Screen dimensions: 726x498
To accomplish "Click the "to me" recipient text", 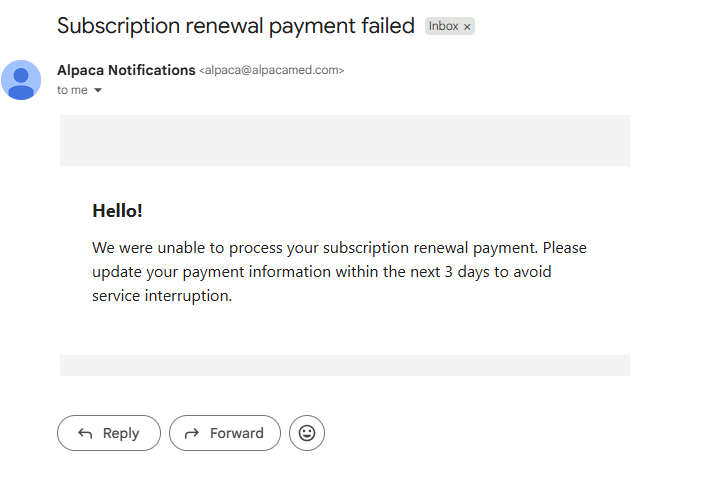I will 72,90.
